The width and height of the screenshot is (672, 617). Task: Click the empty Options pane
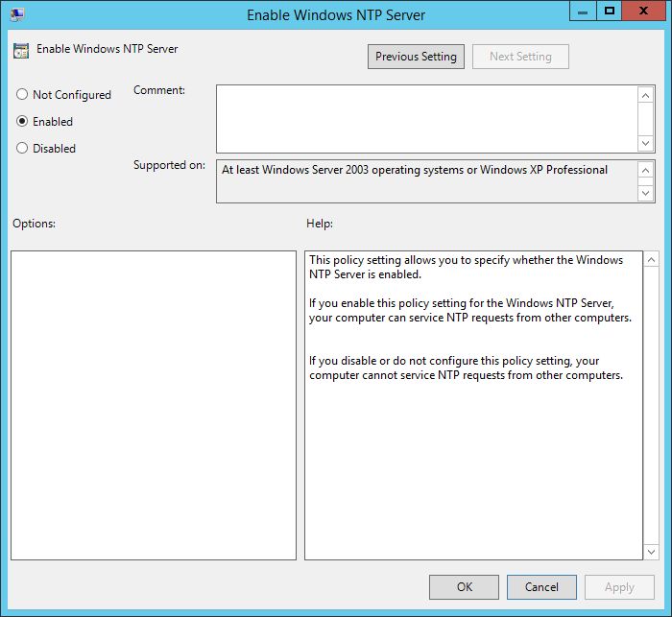click(154, 405)
